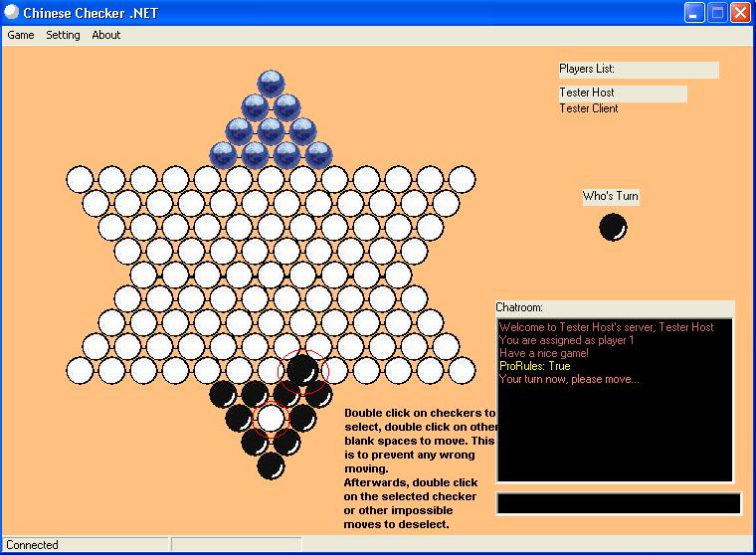Click the black turn indicator marble under Who's Turn

coord(613,227)
